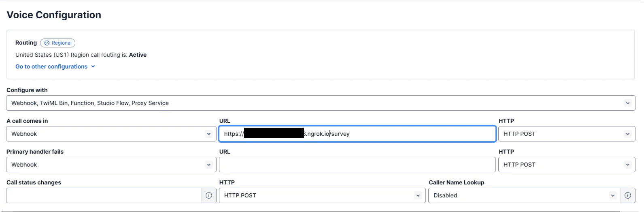Click info icon beside Caller Name Lookup
644x212 pixels.
628,195
